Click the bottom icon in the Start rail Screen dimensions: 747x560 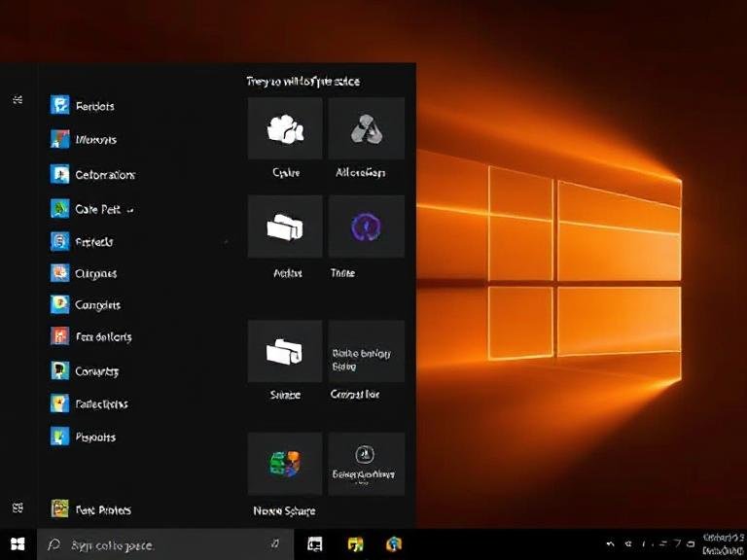coord(18,507)
